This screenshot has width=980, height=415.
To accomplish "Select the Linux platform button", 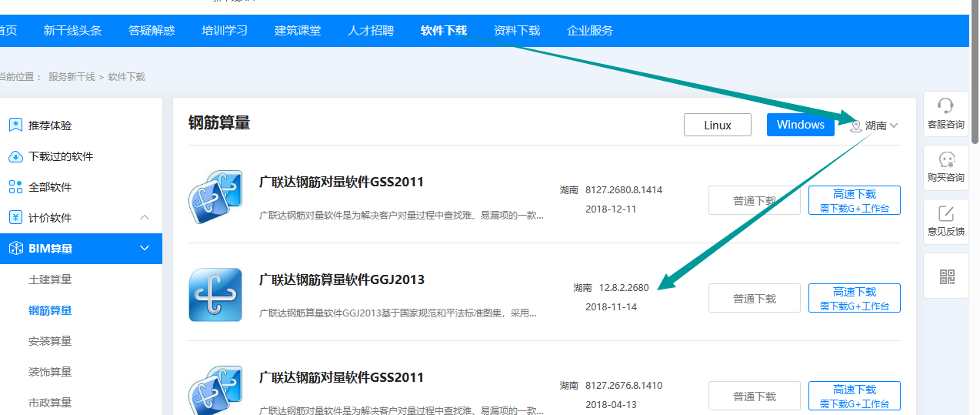I will 718,125.
